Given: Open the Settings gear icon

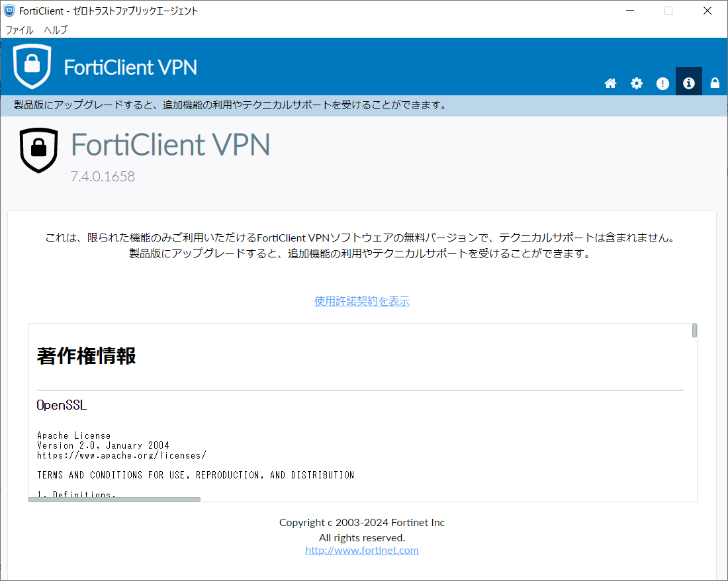Looking at the screenshot, I should tap(636, 82).
